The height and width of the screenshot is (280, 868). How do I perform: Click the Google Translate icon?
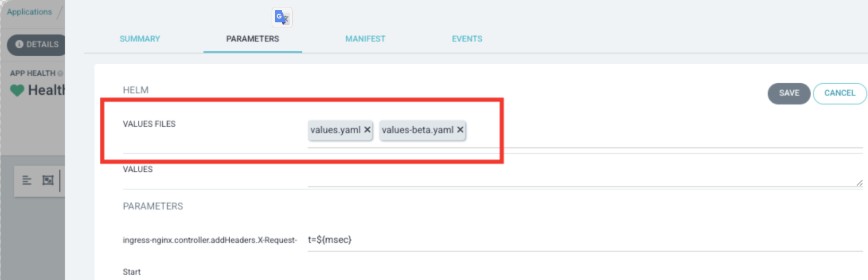(x=282, y=17)
